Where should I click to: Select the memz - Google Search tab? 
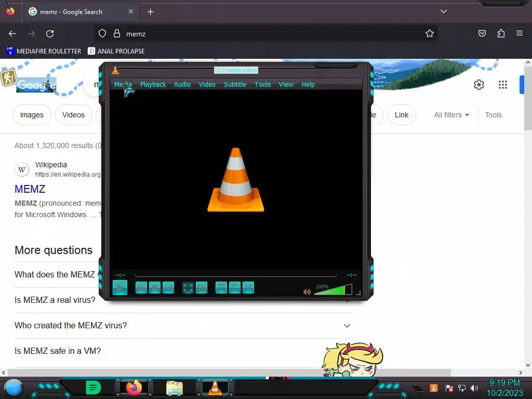point(81,12)
